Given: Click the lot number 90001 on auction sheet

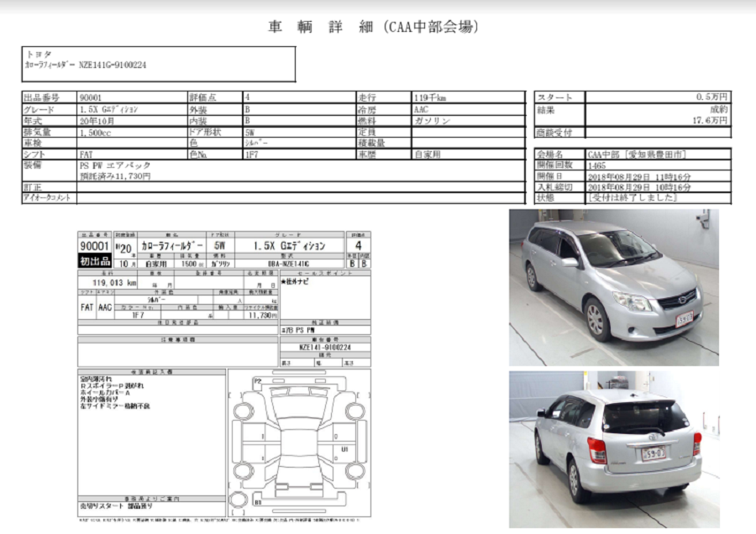Looking at the screenshot, I should click(x=94, y=246).
